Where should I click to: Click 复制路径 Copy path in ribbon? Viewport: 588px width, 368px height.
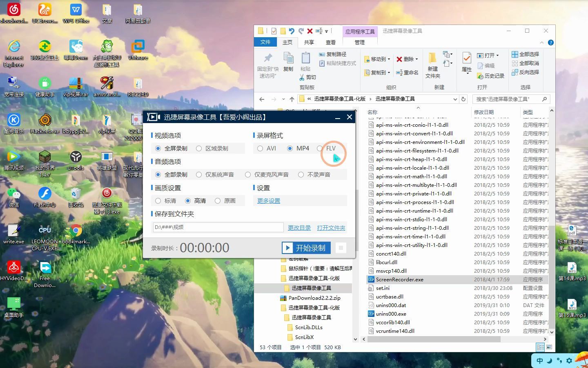tap(333, 54)
